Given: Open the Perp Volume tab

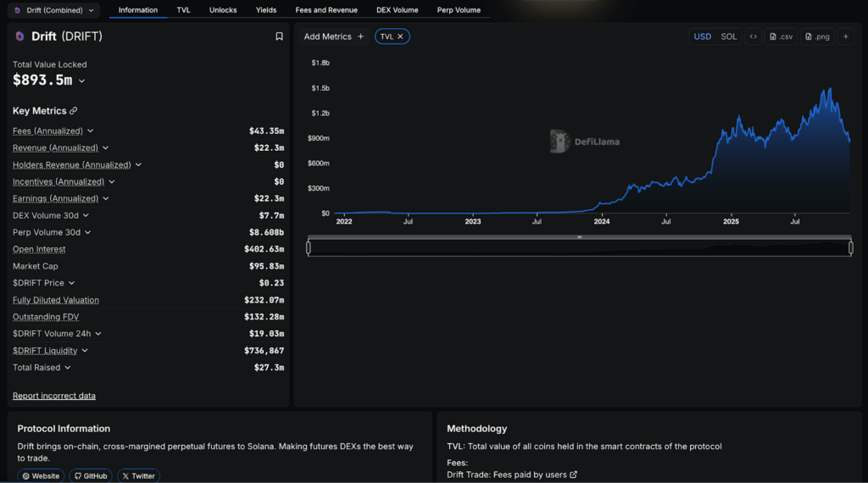Looking at the screenshot, I should 459,10.
